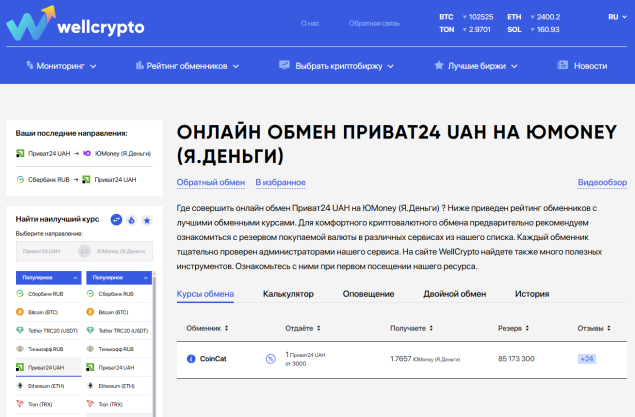Select Tron (TRX) in right list
This screenshot has width=635, height=417.
tap(119, 404)
